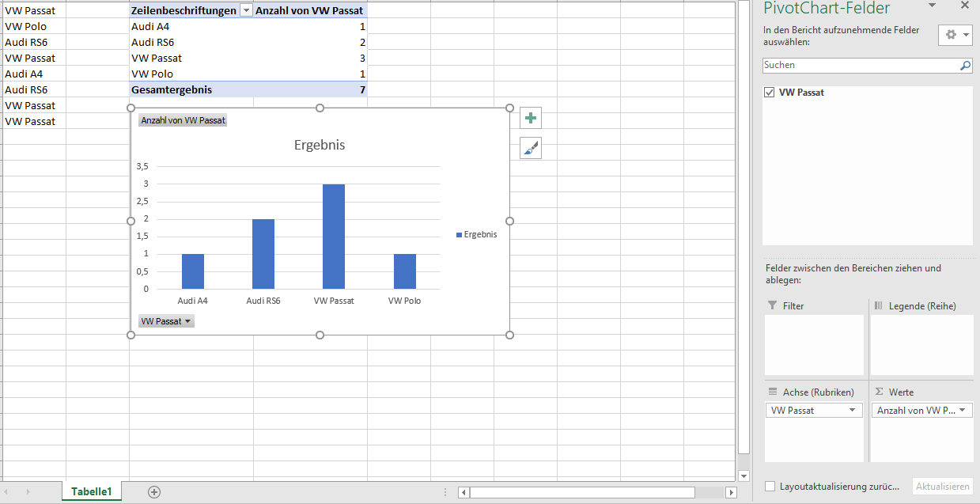Click the VW Polo bar in chart
The width and height of the screenshot is (980, 504).
coord(405,271)
